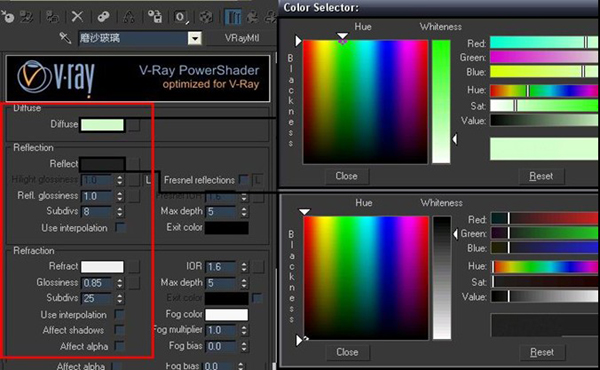600x370 pixels.
Task: Click the Get Material icon
Action: point(8,17)
